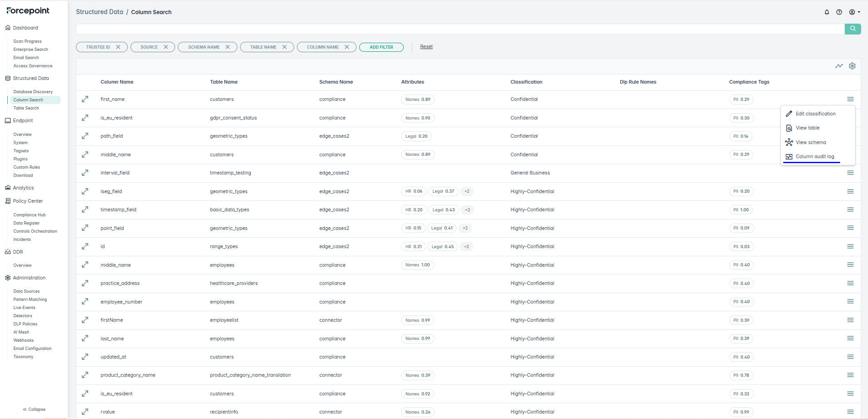Open the user account dropdown
868x419 pixels.
pyautogui.click(x=854, y=12)
